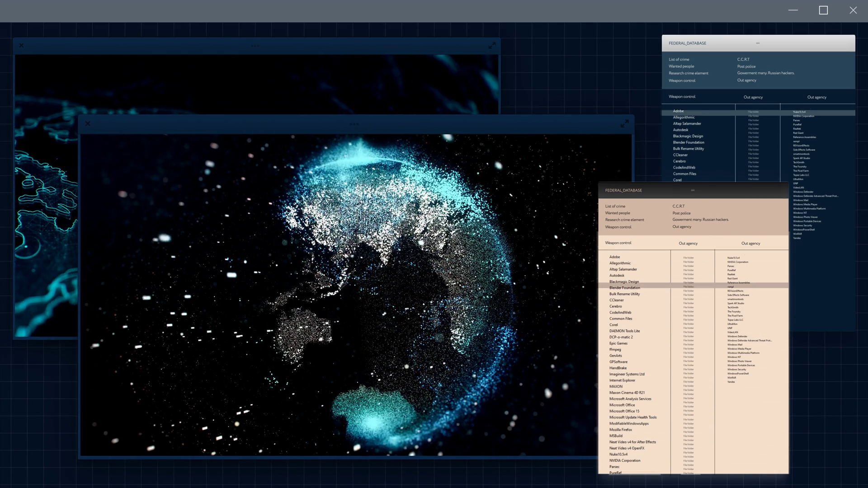Click the beige FEDERAL_DATABASE title bar text
The width and height of the screenshot is (868, 488).
pos(623,190)
